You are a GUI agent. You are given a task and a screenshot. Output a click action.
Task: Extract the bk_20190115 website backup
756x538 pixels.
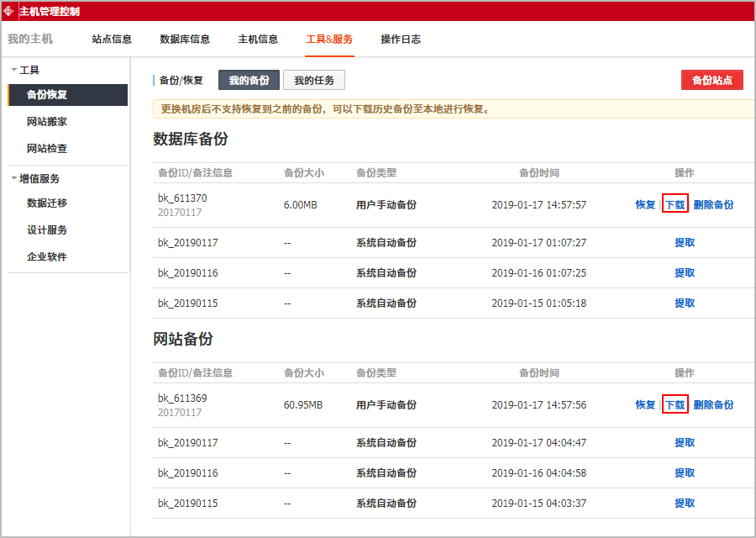coord(685,503)
